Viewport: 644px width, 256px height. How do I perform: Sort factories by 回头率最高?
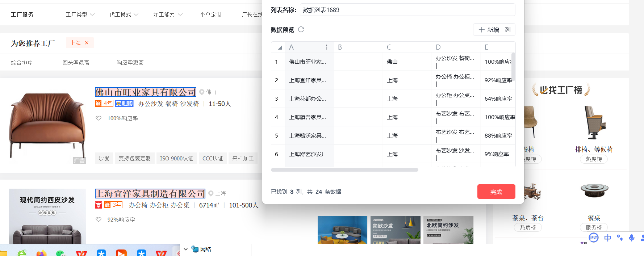click(76, 62)
